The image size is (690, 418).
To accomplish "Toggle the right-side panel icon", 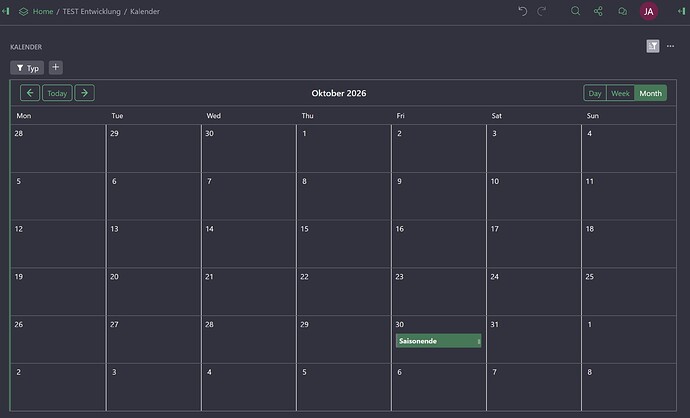I will click(x=682, y=11).
